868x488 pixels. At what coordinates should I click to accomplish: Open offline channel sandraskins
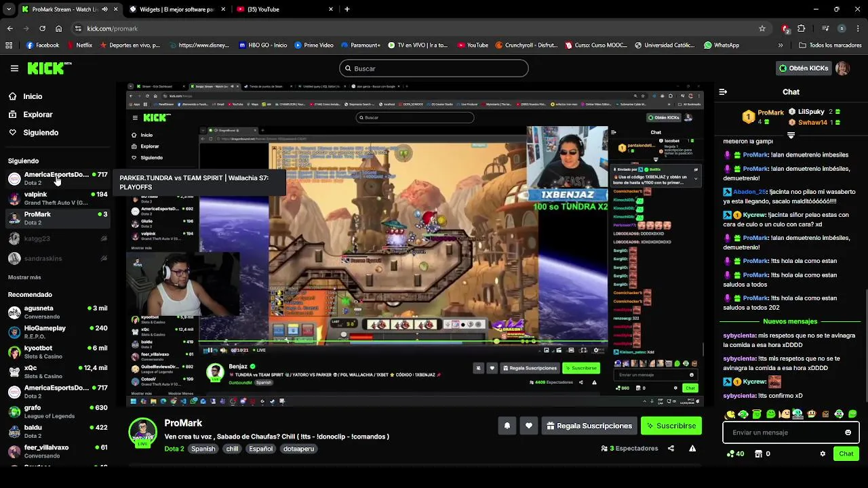58,258
